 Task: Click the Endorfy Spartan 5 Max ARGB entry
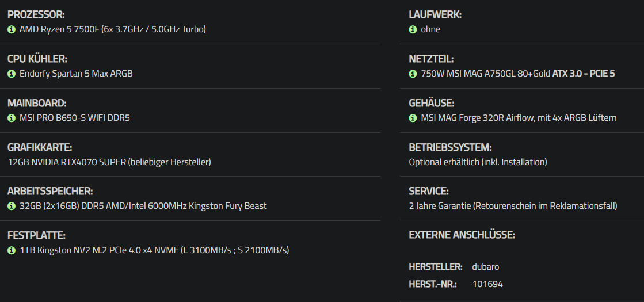76,74
